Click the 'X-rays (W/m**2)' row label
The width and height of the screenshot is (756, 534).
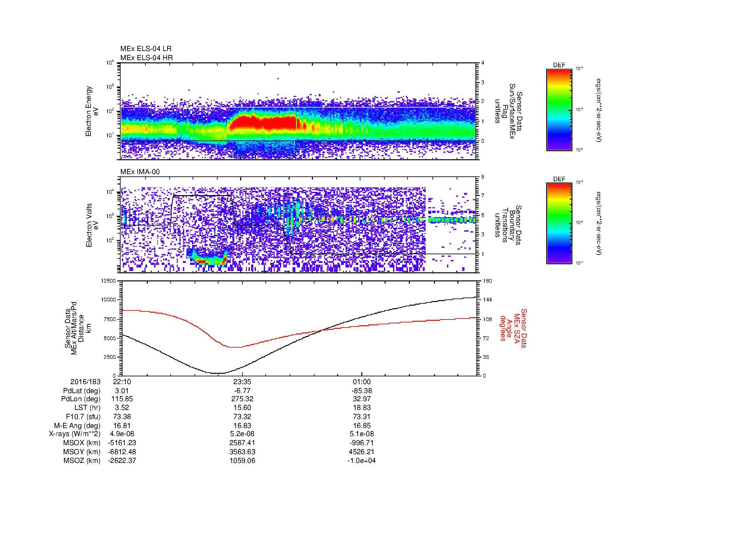coord(75,434)
